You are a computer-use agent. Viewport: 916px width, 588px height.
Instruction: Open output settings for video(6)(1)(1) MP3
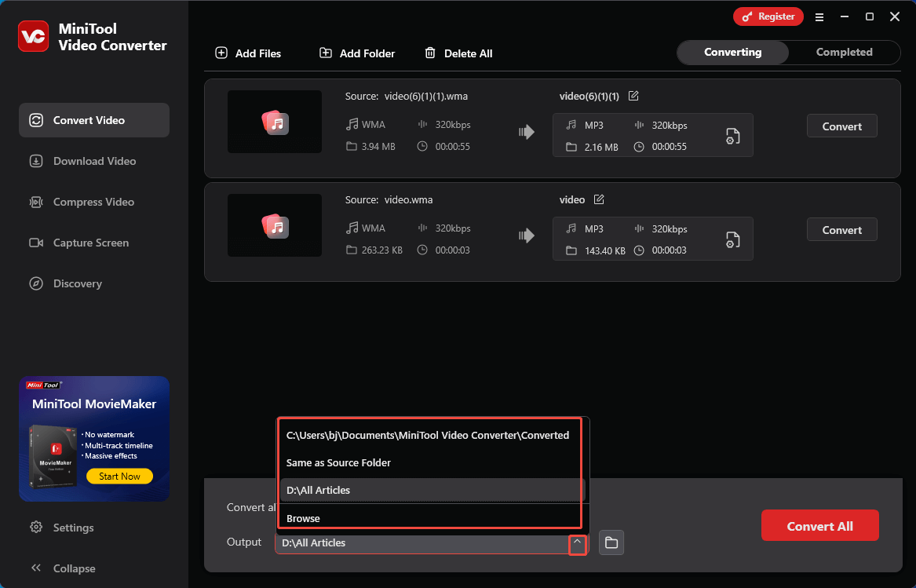(732, 136)
